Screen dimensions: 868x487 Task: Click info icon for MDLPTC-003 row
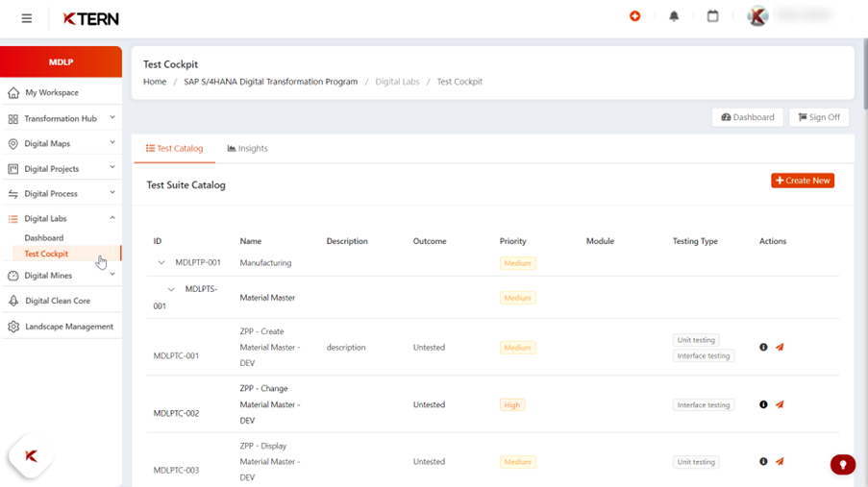(x=763, y=461)
